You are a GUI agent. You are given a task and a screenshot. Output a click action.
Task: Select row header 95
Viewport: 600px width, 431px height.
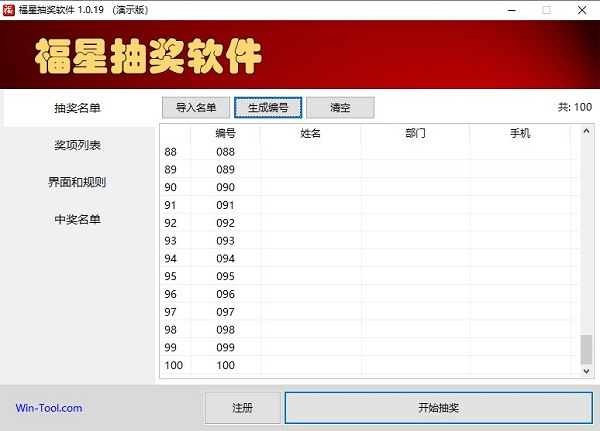(175, 276)
